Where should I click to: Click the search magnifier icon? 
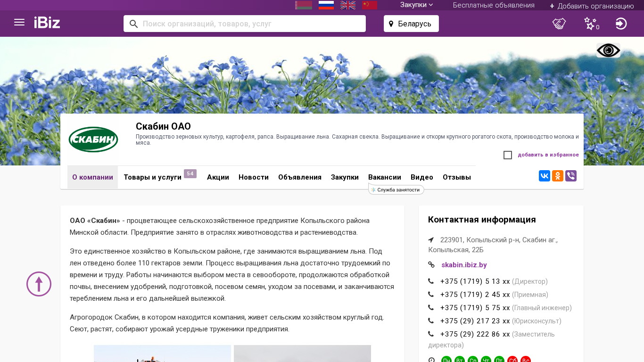click(133, 24)
